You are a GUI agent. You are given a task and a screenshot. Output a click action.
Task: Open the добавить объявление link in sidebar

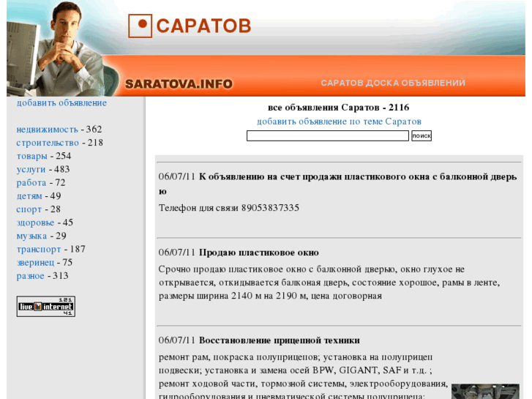tap(61, 103)
